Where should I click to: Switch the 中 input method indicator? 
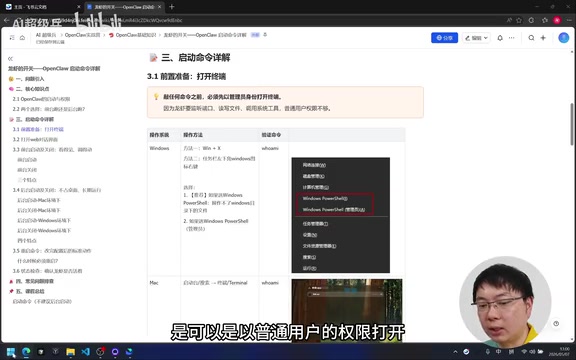tap(498, 352)
